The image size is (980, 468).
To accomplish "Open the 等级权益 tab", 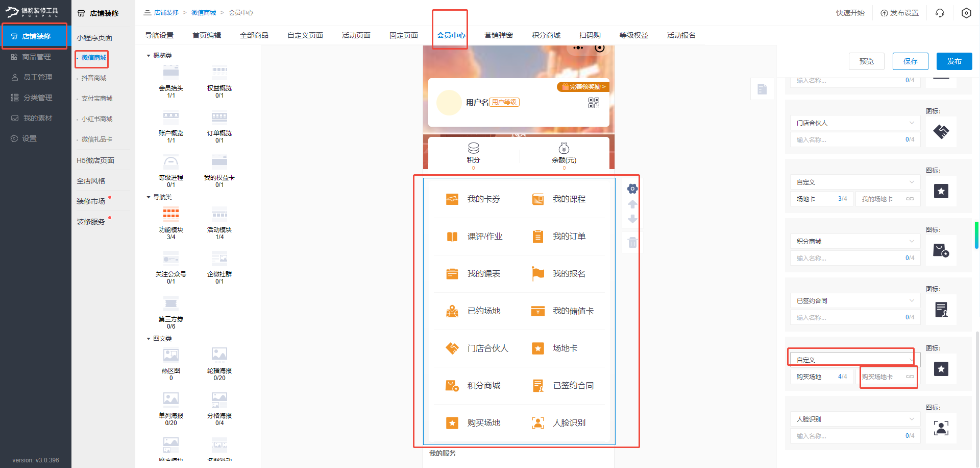I will click(633, 35).
